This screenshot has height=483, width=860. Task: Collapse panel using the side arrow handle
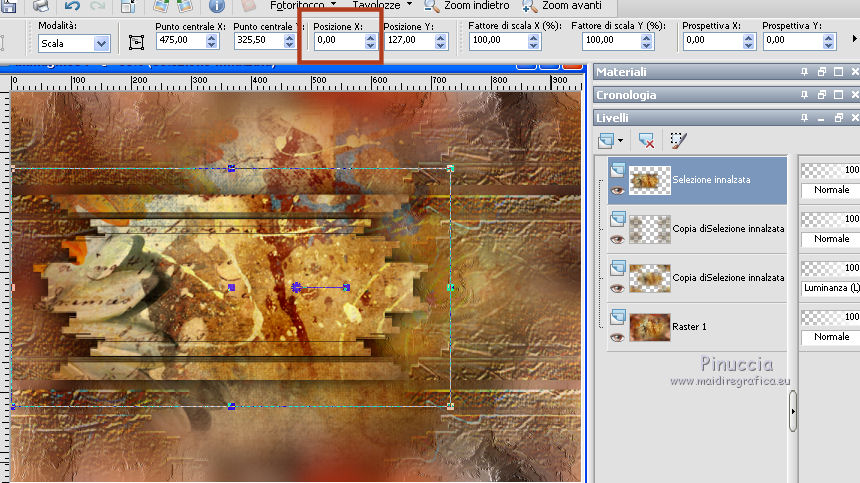click(x=793, y=411)
